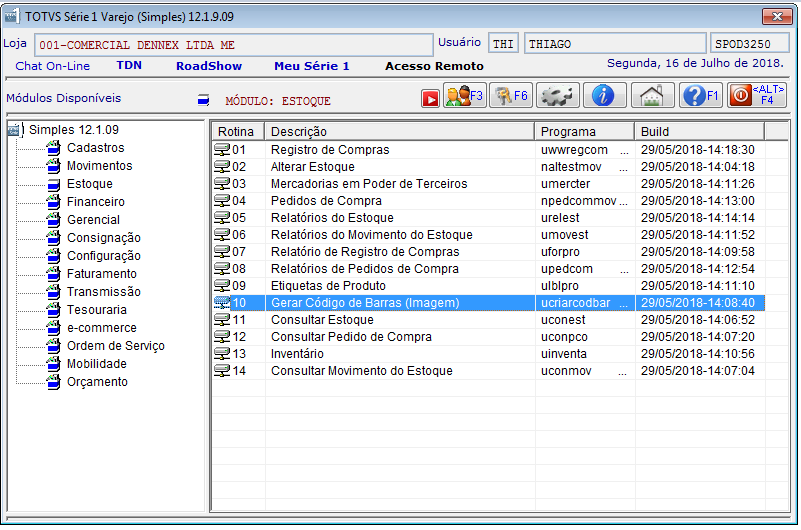Select the Registro de Compras routine
The width and height of the screenshot is (801, 530).
[x=330, y=150]
